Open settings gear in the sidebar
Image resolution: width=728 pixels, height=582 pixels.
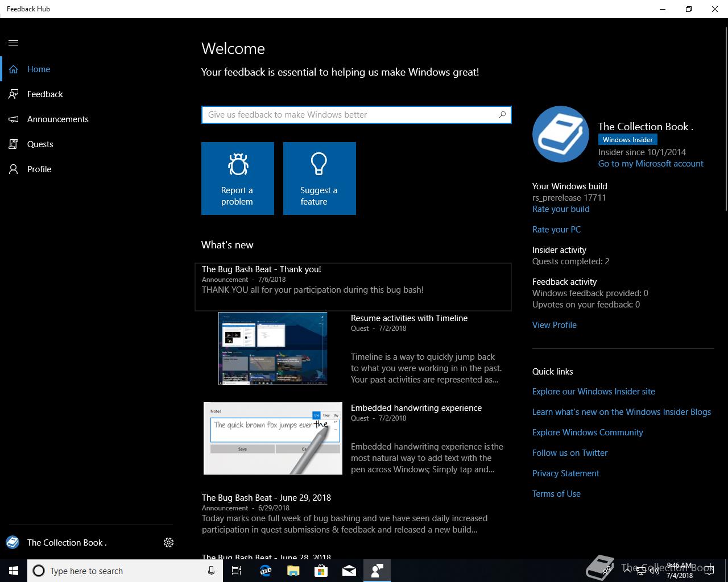click(168, 543)
